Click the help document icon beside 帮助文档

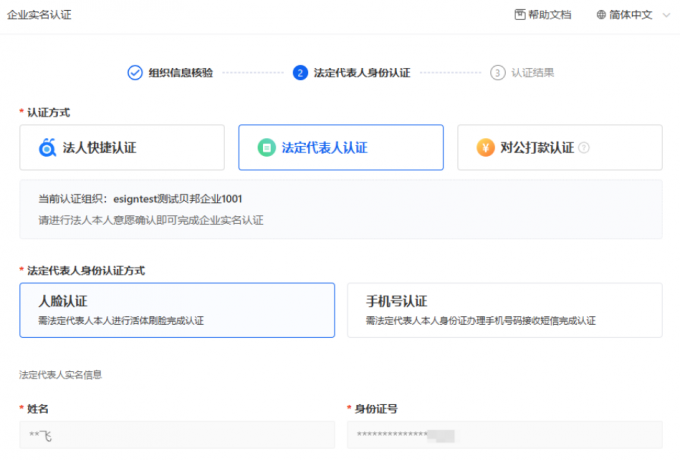tap(520, 15)
